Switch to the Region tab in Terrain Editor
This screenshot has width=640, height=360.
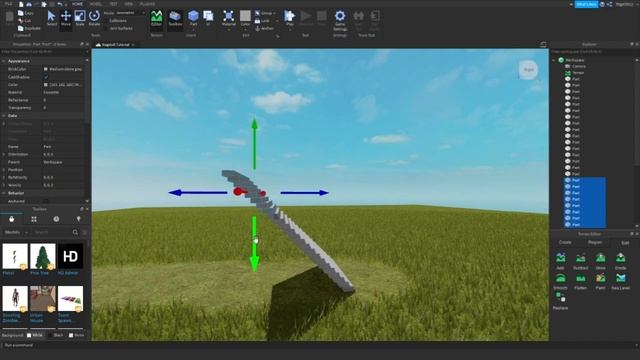[x=595, y=242]
